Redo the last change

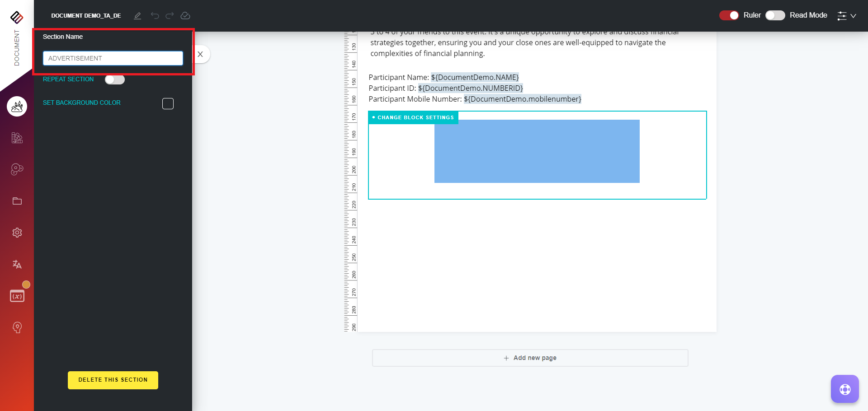click(170, 15)
